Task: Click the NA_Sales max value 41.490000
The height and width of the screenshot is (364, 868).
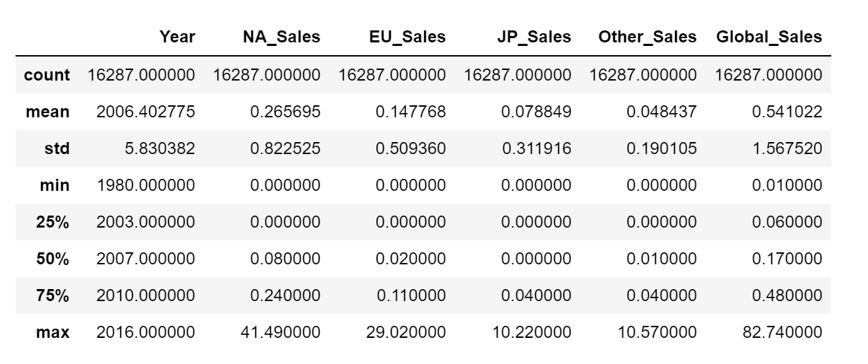Action: 282,331
